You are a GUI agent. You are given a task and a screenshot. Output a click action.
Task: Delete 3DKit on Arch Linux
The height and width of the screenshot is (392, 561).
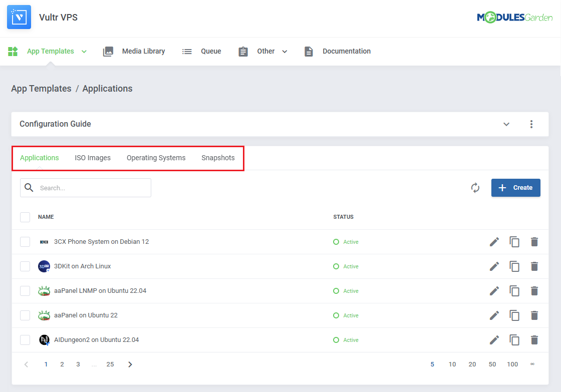[534, 266]
